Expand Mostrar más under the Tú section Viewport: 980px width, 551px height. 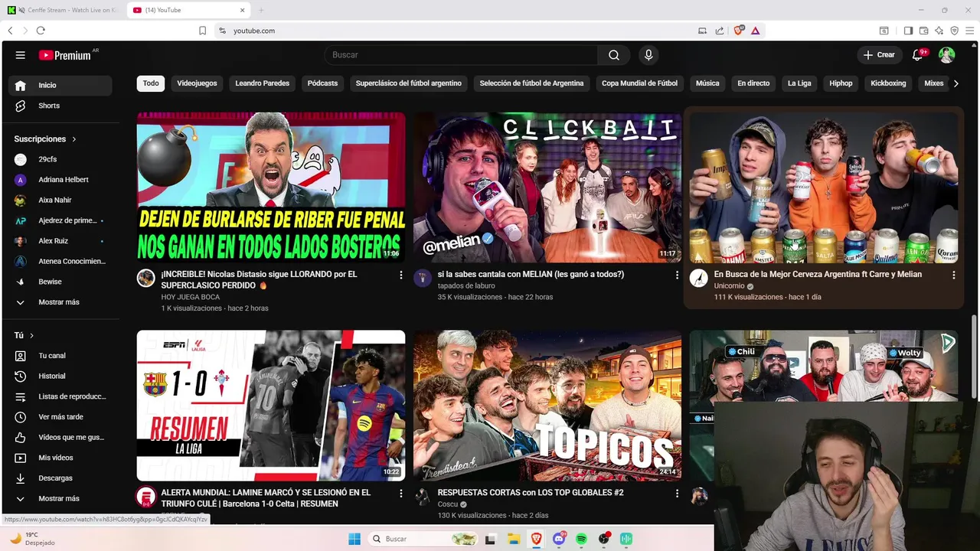click(x=60, y=498)
